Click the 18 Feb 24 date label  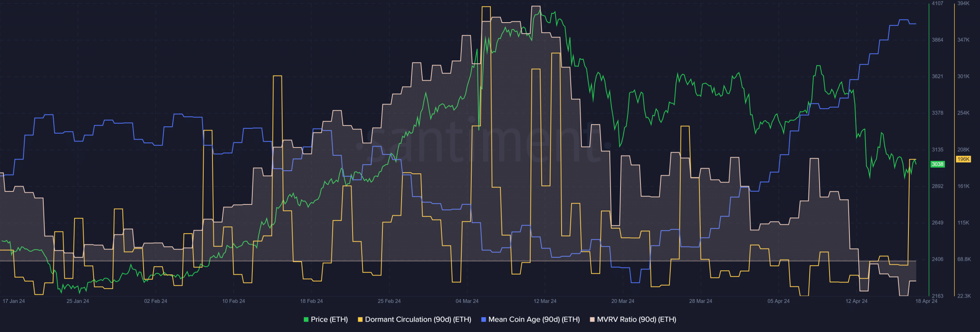point(312,301)
